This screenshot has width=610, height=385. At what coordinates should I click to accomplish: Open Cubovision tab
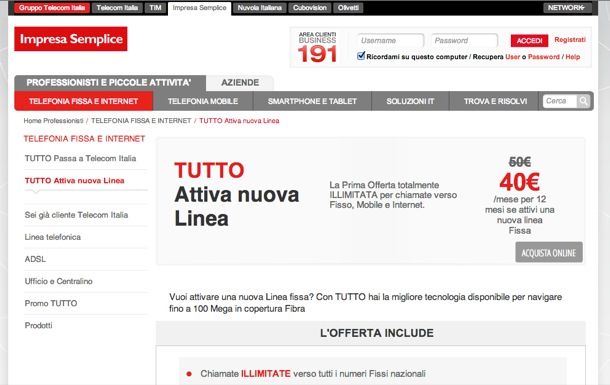310,8
